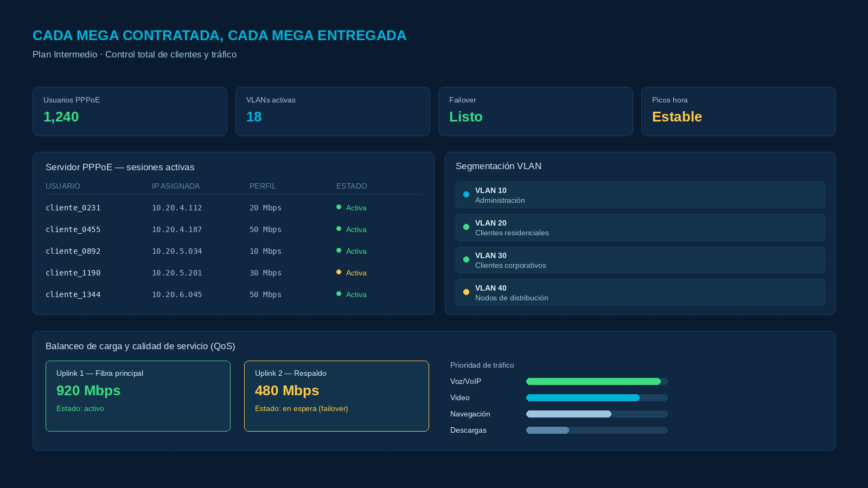This screenshot has height=488, width=868.
Task: Click the Navegación priority bar
Action: (597, 414)
